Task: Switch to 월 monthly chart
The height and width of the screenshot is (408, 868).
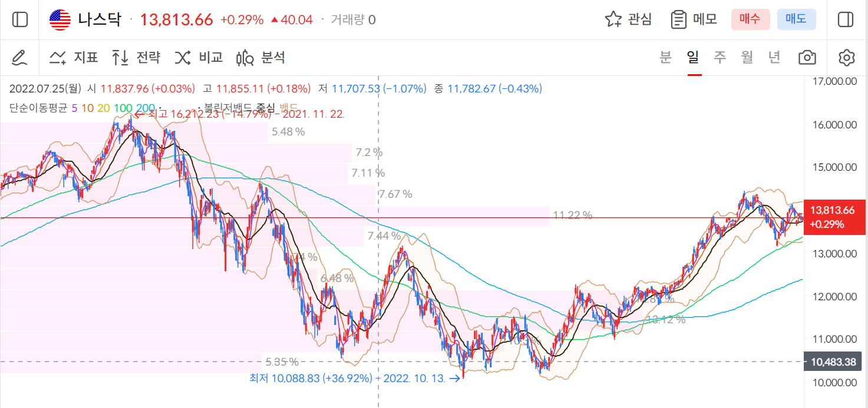Action: click(747, 57)
